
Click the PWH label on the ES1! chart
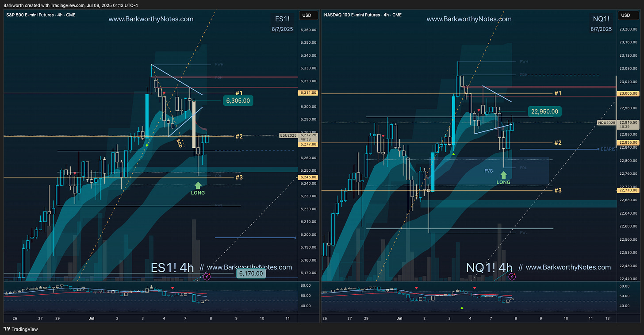coord(219,65)
